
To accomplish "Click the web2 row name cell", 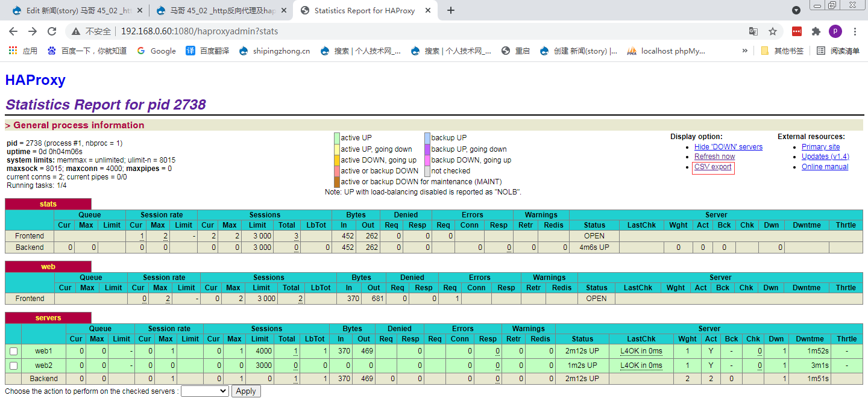I will [x=43, y=365].
